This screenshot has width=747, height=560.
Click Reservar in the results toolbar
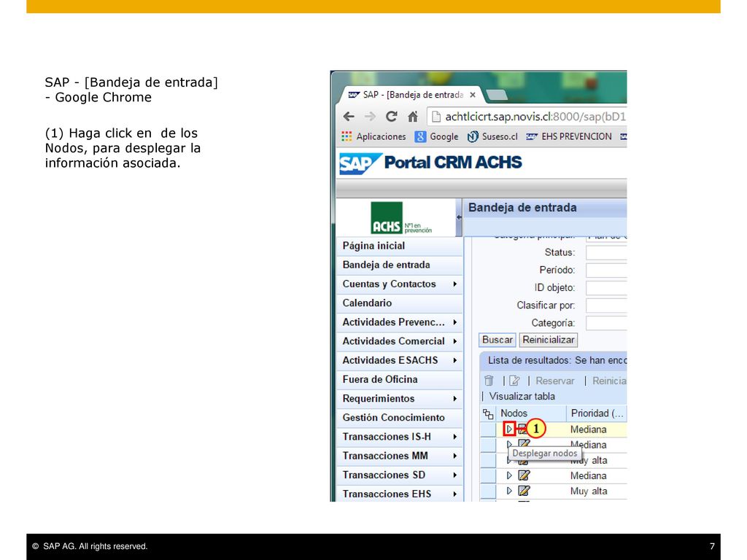coord(555,381)
